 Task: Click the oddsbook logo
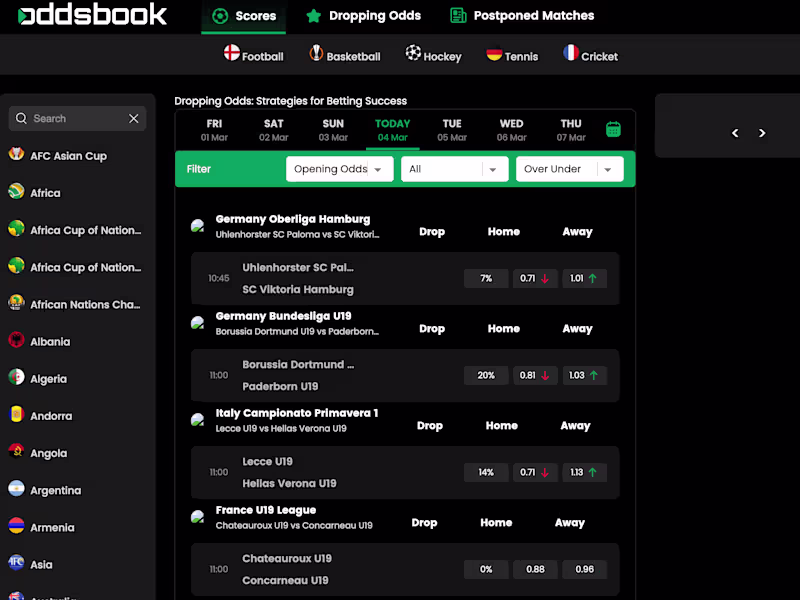[x=92, y=14]
